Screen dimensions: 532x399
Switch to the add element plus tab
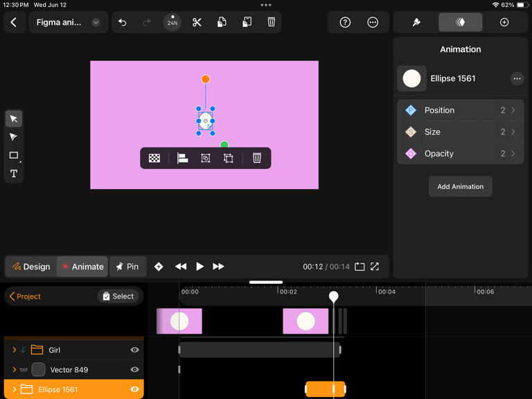click(x=504, y=22)
